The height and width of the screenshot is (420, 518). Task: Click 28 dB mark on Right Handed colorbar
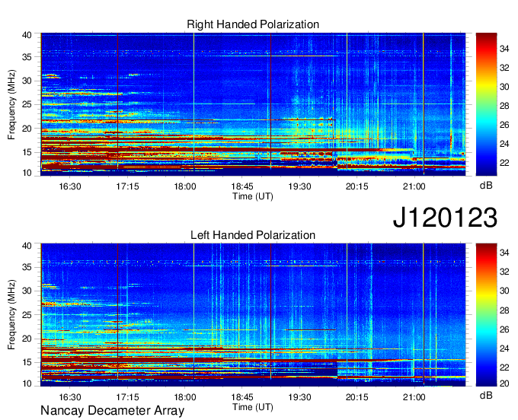click(x=504, y=106)
